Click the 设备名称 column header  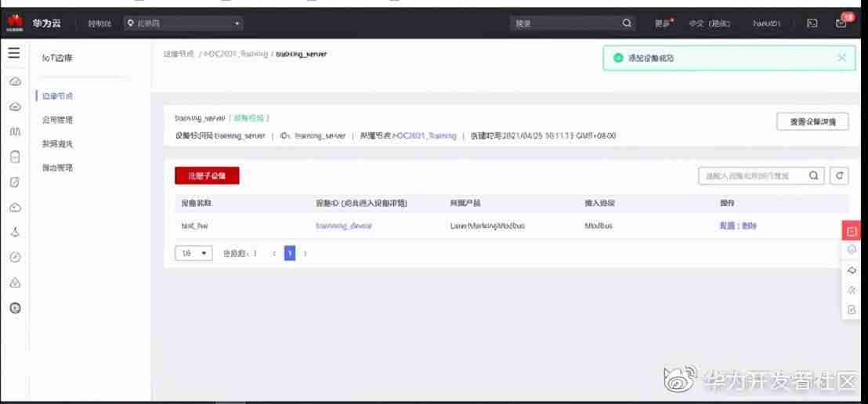[x=197, y=203]
